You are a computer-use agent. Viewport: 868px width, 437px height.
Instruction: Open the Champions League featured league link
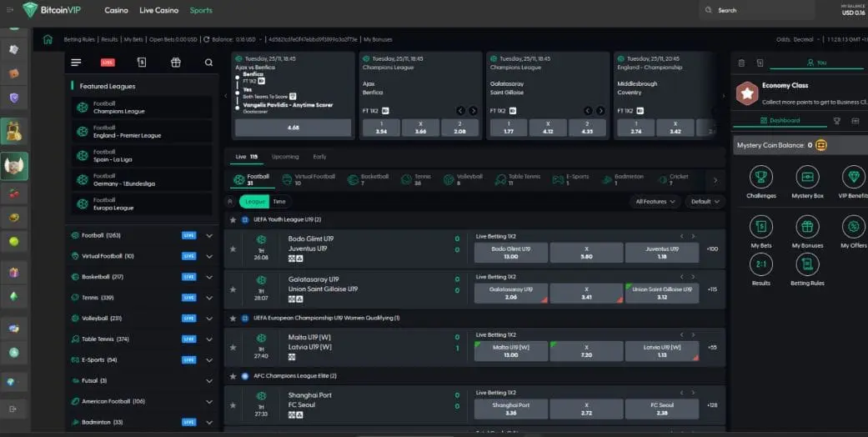pos(142,107)
